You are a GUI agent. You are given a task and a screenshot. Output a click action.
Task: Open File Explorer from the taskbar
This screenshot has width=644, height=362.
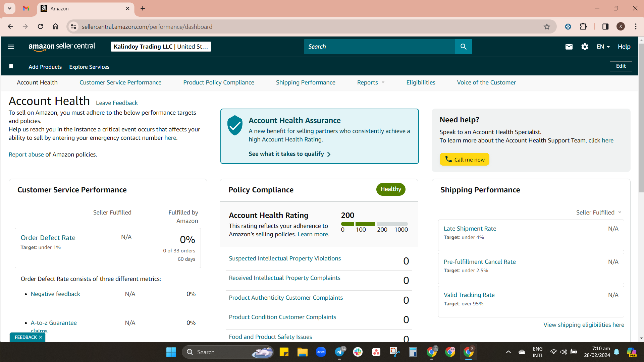[302, 352]
